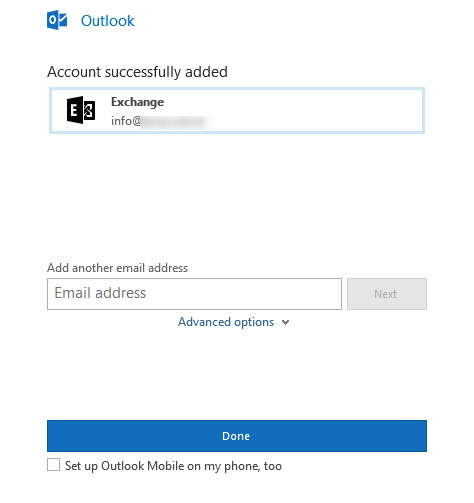Click the Exchange server icon
This screenshot has height=503, width=474.
[81, 110]
